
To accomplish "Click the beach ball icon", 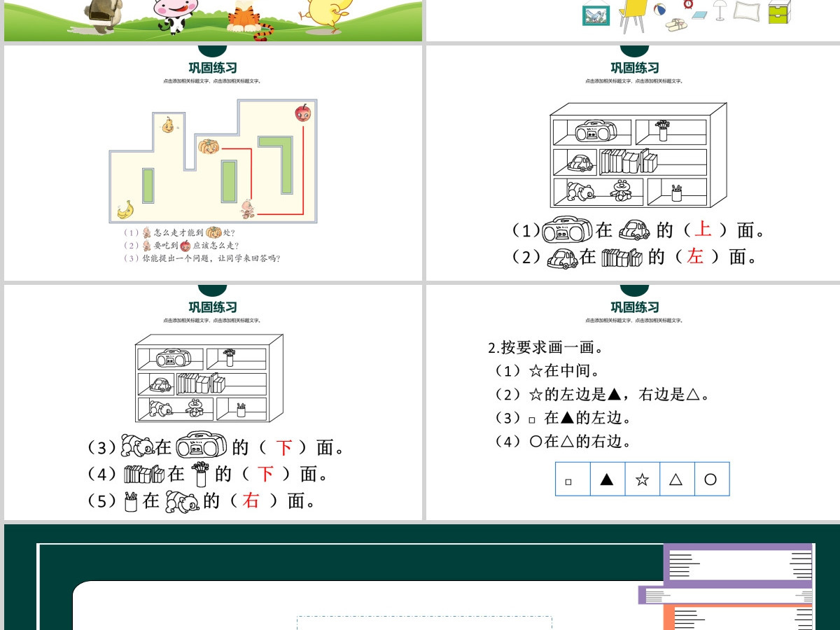I will (660, 10).
